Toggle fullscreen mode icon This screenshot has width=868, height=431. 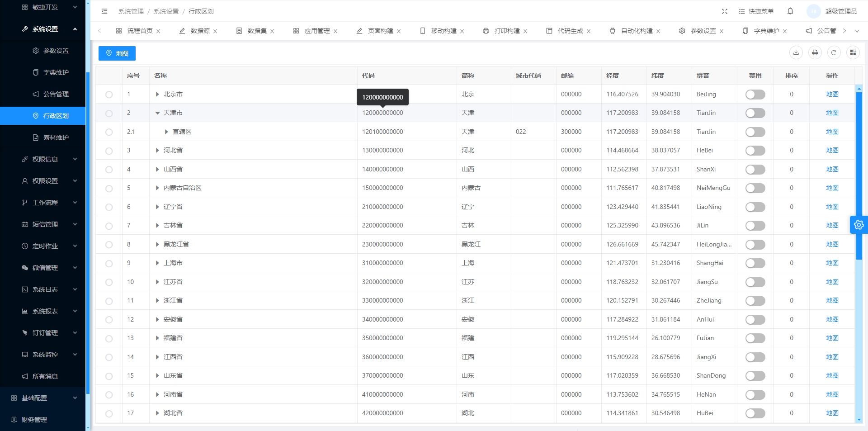click(725, 11)
